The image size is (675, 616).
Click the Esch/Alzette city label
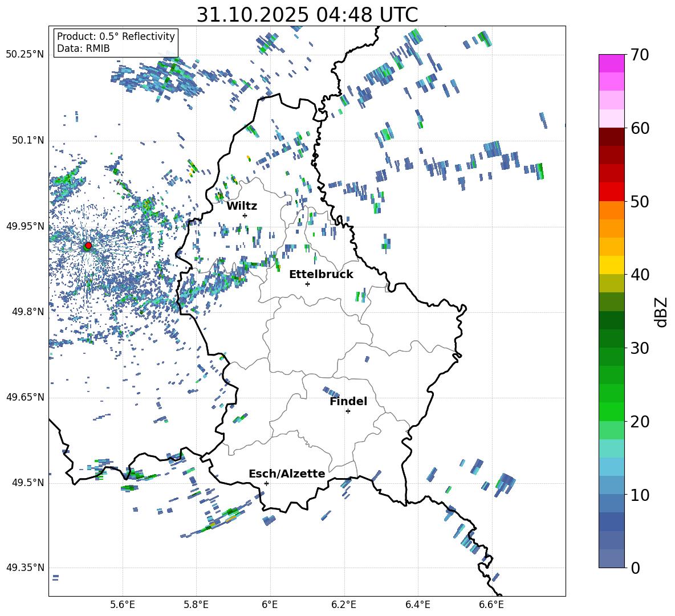pos(287,474)
